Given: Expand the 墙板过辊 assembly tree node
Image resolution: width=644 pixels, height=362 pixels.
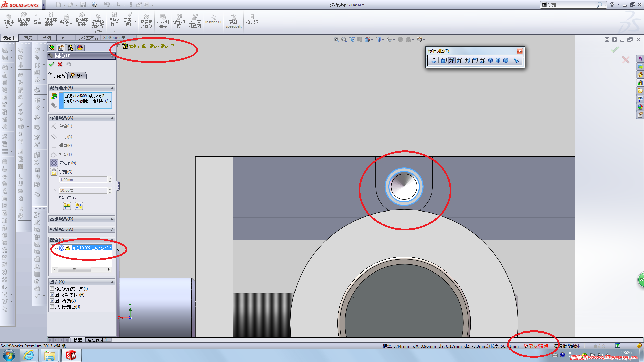Looking at the screenshot, I should click(x=119, y=46).
